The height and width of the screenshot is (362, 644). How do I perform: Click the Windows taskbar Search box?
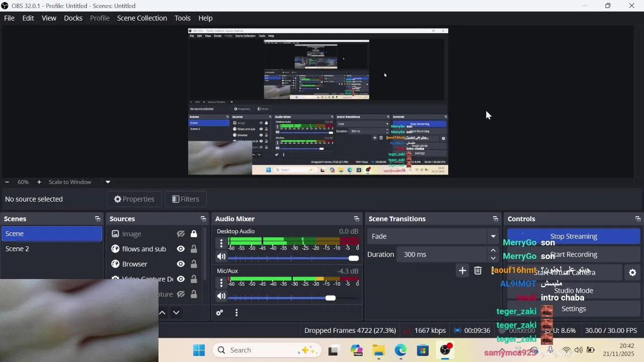coord(267,350)
